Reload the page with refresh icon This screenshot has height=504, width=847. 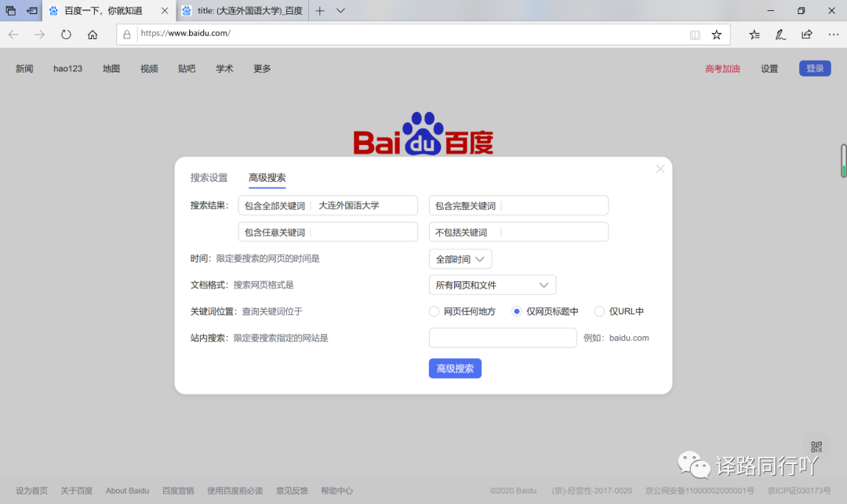point(66,34)
